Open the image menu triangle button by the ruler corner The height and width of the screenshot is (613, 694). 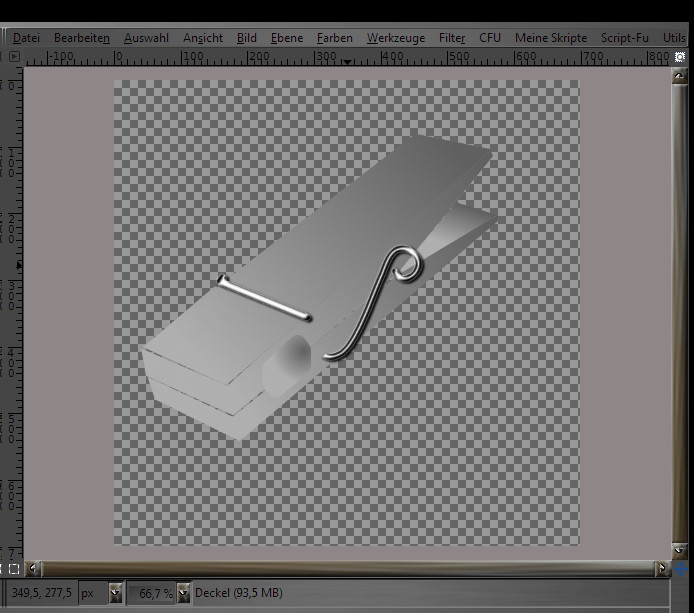point(14,57)
